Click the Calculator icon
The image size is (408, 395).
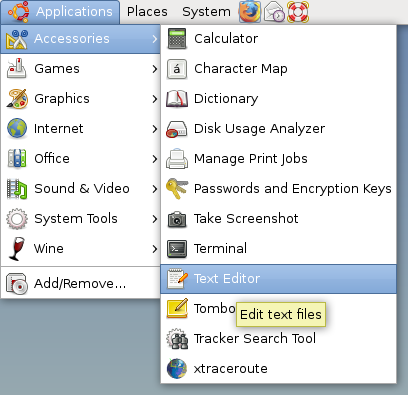click(177, 39)
